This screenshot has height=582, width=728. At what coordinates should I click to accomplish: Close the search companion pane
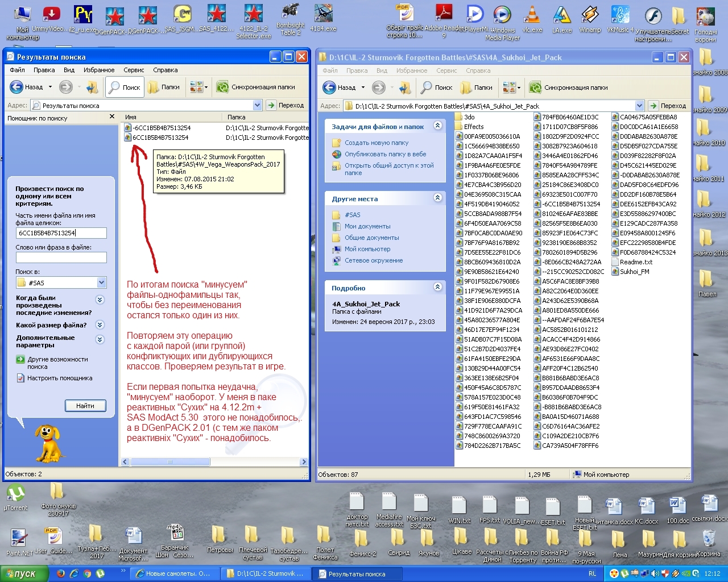pos(112,117)
